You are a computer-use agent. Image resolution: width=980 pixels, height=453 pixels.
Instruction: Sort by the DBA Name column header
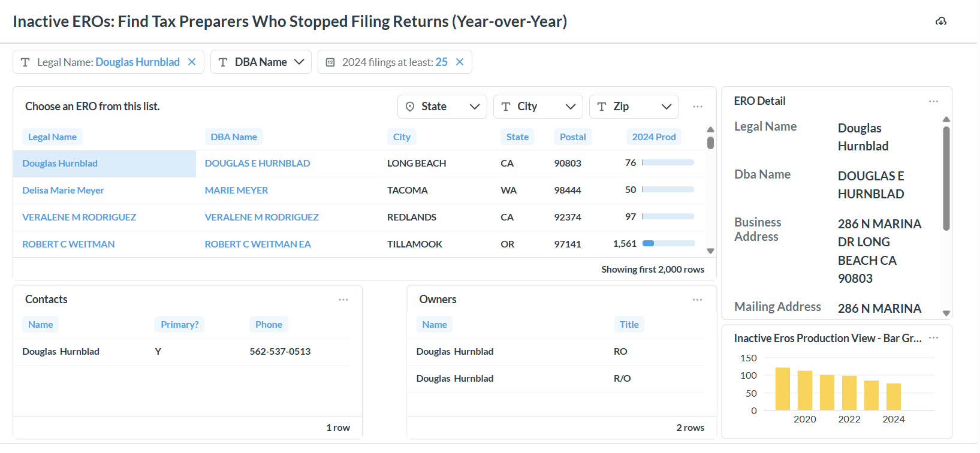click(234, 137)
